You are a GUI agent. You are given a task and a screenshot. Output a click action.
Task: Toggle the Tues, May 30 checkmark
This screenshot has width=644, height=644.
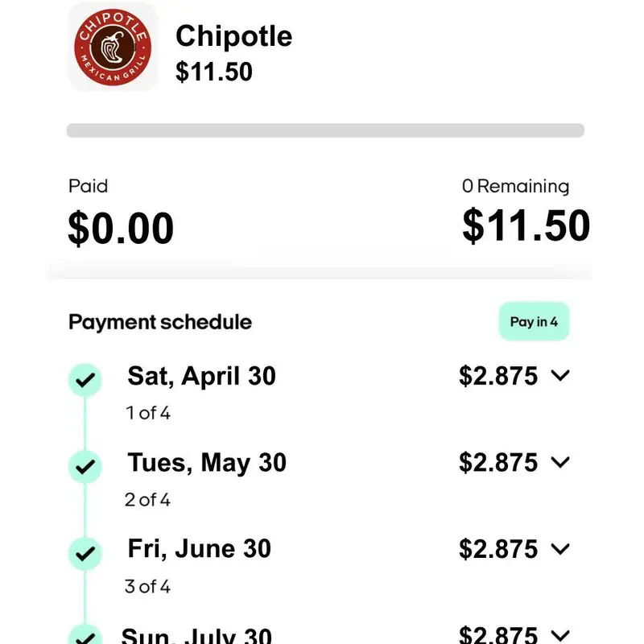[x=85, y=465]
